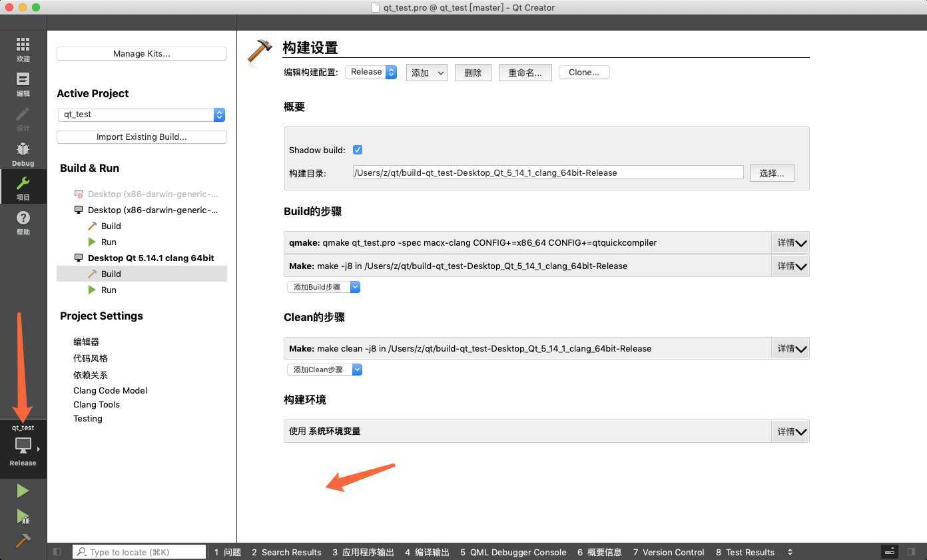Open the 添加Build步骤 dropdown
This screenshot has height=560, width=927.
pos(324,287)
